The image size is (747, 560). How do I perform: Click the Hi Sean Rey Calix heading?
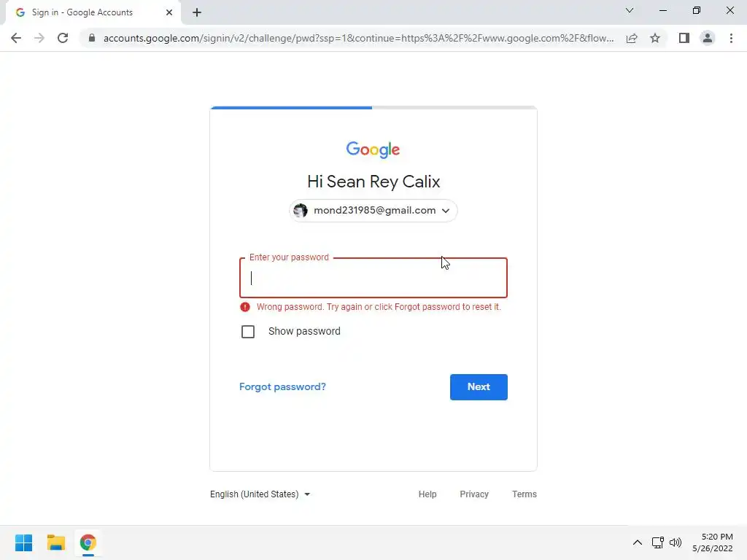coord(373,182)
